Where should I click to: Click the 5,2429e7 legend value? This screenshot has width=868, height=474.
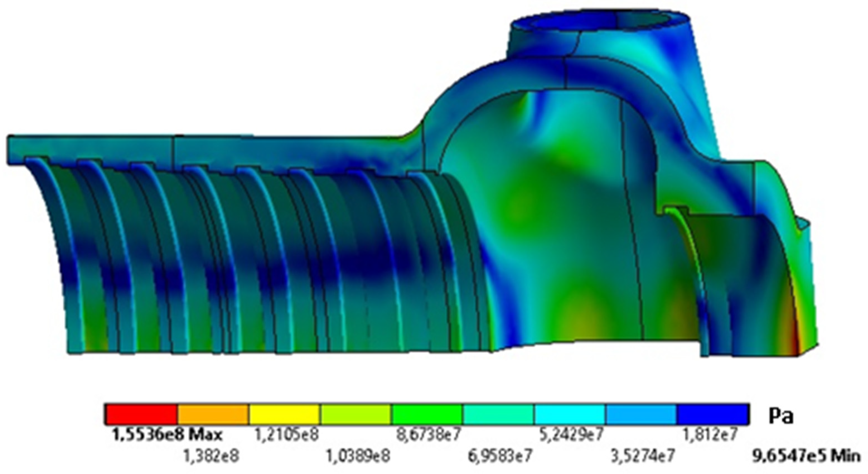[571, 435]
